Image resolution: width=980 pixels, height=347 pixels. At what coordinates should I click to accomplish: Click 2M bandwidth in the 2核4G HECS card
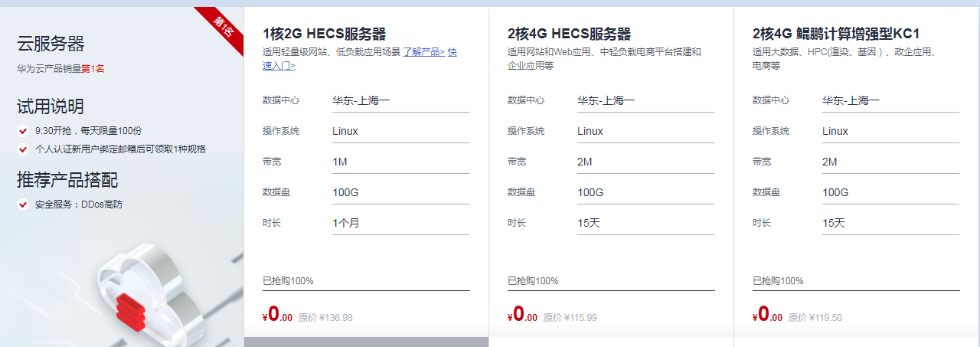click(x=585, y=162)
